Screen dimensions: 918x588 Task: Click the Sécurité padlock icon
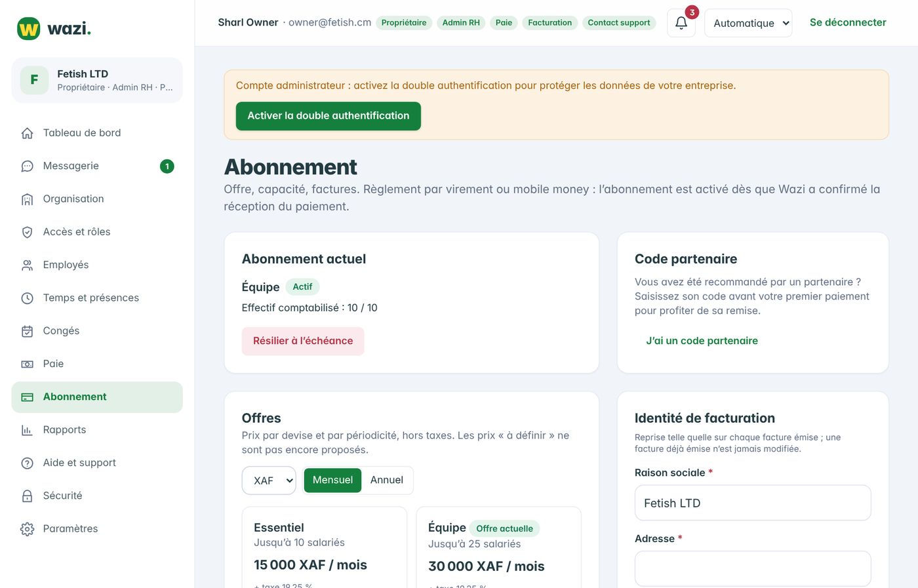(27, 496)
